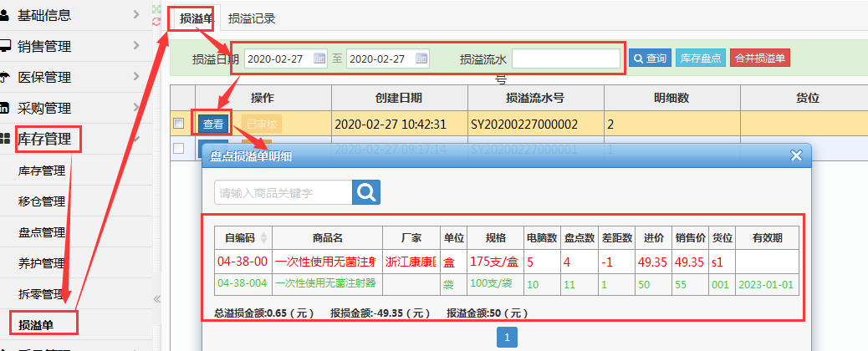
Task: Focus the 损溢流水号 input field
Action: click(566, 58)
